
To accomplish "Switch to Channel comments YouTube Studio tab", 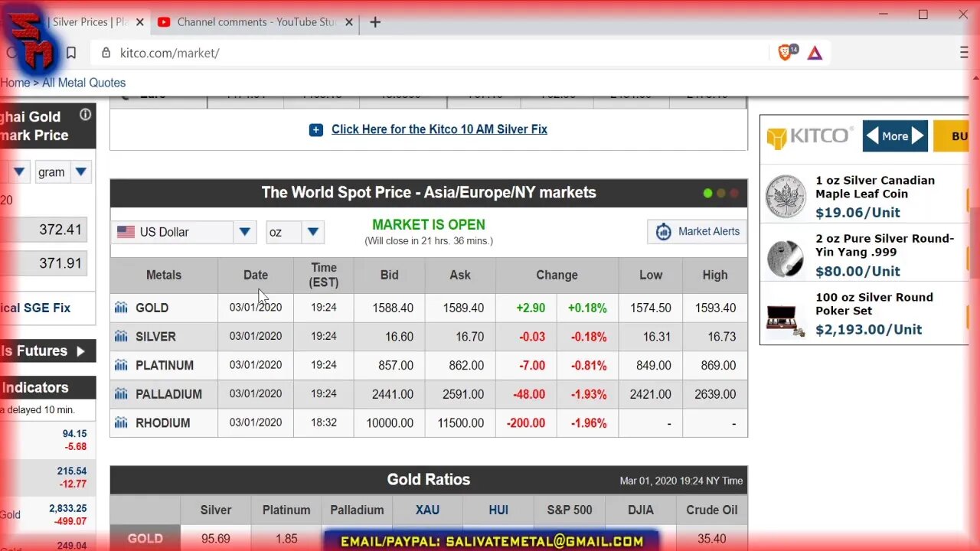I will 256,22.
